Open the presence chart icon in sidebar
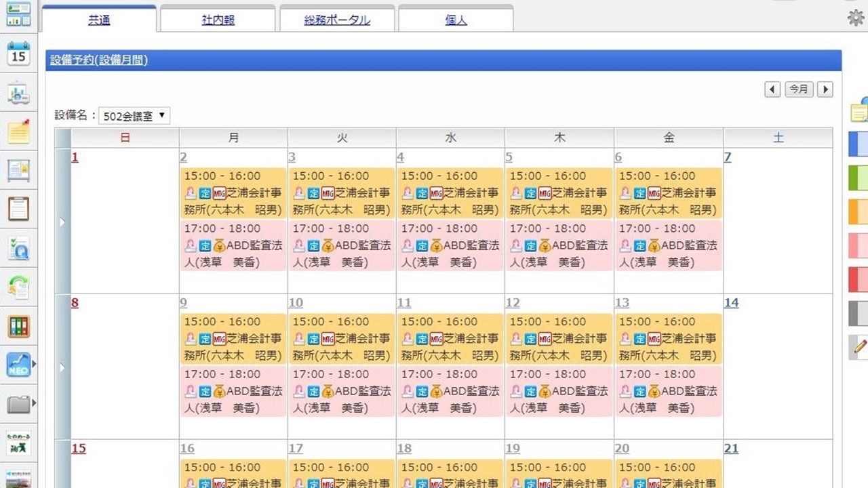Image resolution: width=868 pixels, height=488 pixels. pos(18,93)
